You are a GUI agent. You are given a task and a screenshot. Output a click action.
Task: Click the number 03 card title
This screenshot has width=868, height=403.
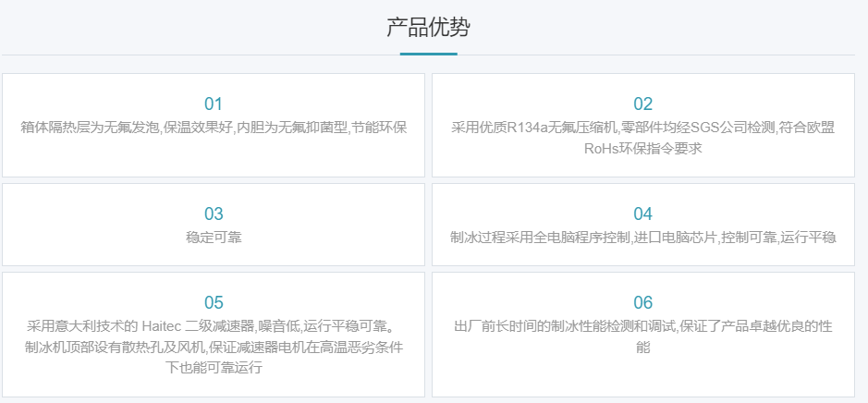click(x=214, y=214)
